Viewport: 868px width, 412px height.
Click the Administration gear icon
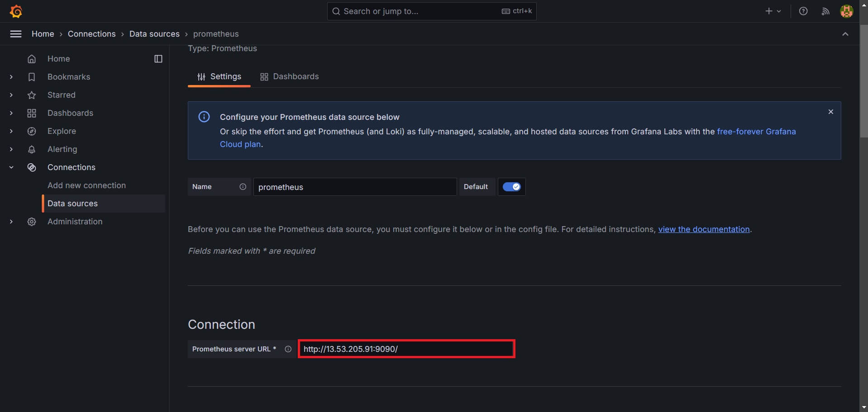click(32, 222)
